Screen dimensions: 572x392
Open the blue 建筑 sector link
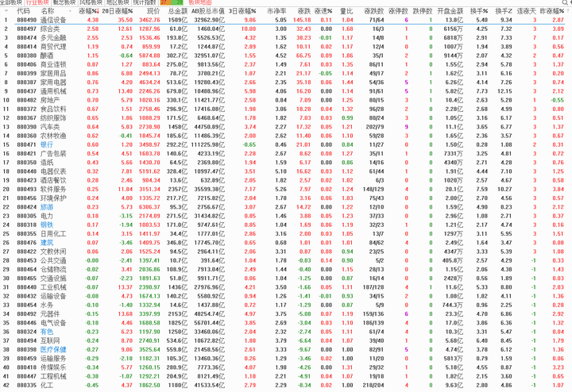(x=47, y=243)
